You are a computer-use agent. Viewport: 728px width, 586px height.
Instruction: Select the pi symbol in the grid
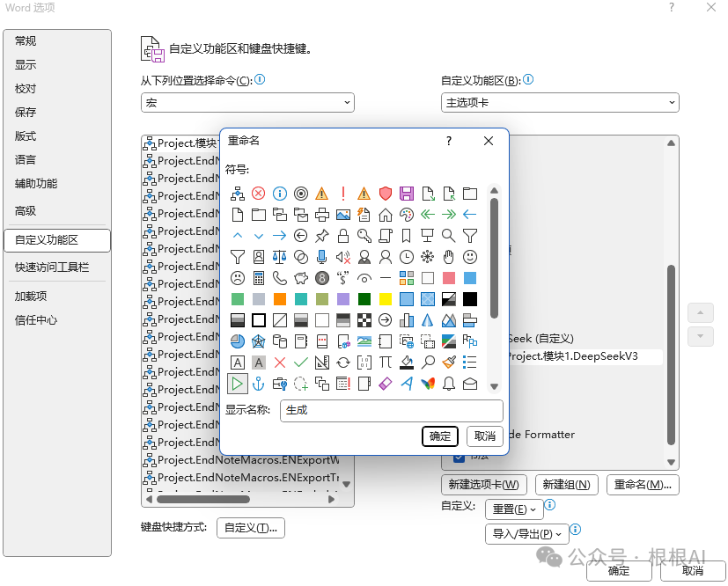coord(385,362)
